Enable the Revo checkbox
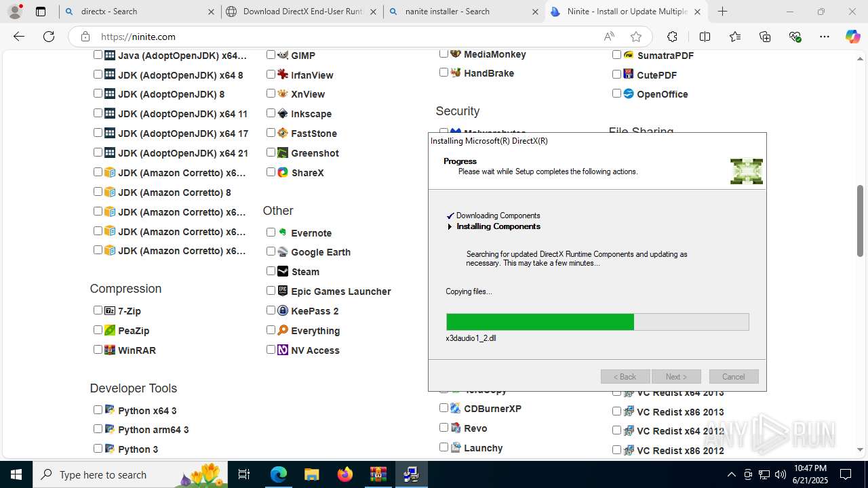This screenshot has width=868, height=488. [443, 428]
